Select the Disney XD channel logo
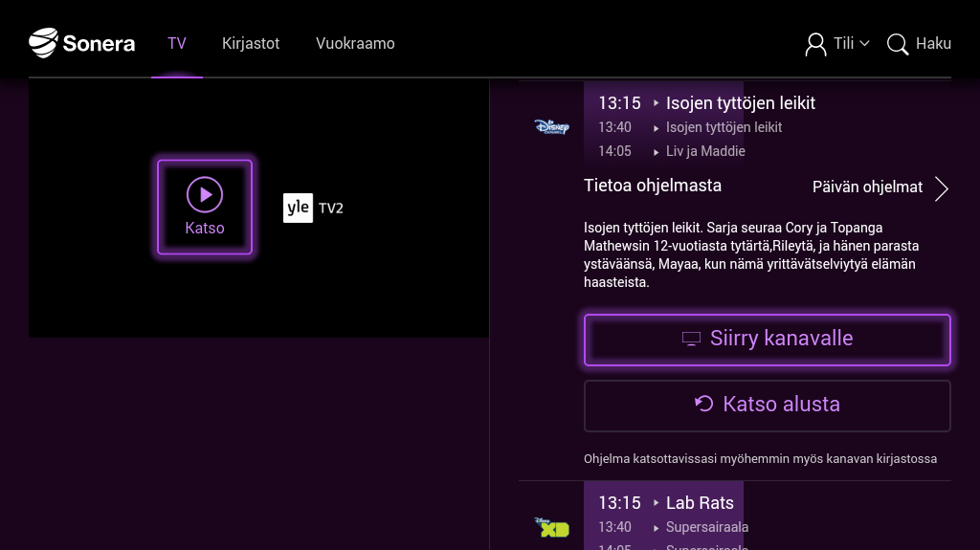The height and width of the screenshot is (550, 980). (x=552, y=527)
